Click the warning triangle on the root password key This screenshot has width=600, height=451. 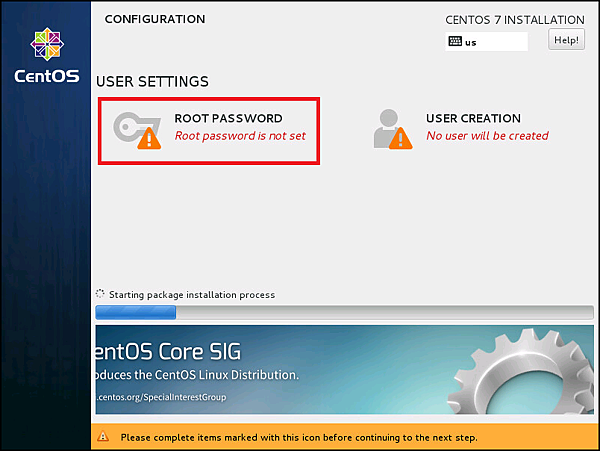point(149,138)
